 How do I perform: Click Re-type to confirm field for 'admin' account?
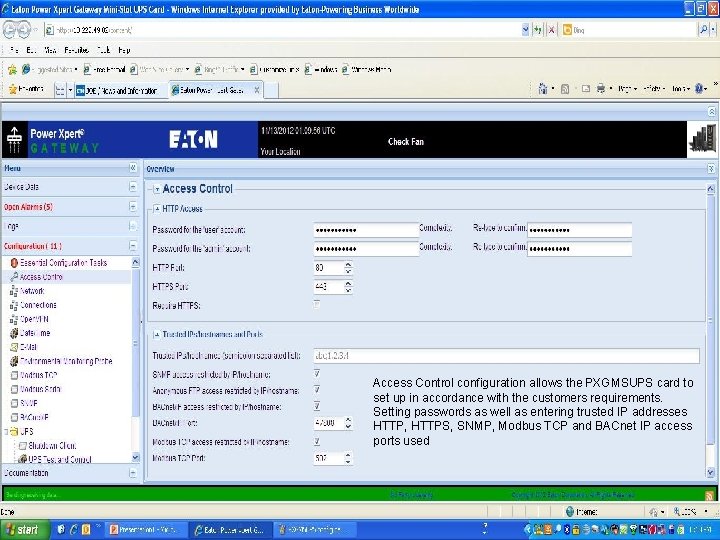tap(579, 249)
